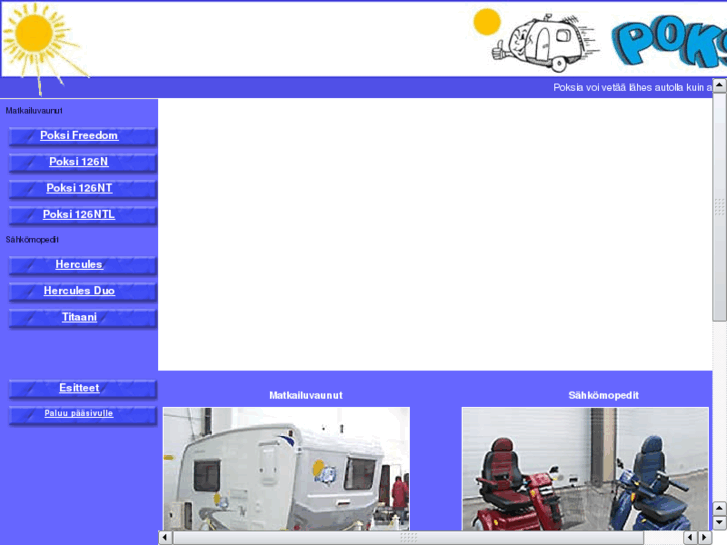Click the horizontal scrollbar far-left arrow

point(166,538)
